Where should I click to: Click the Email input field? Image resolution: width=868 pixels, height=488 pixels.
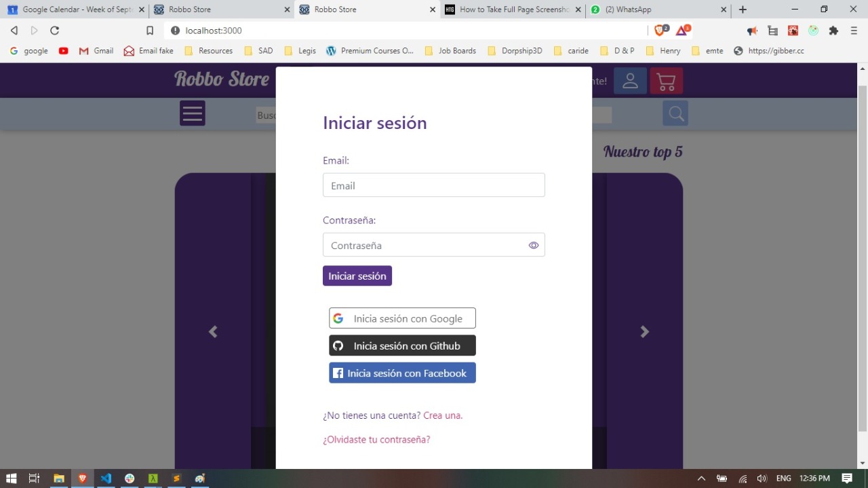434,185
